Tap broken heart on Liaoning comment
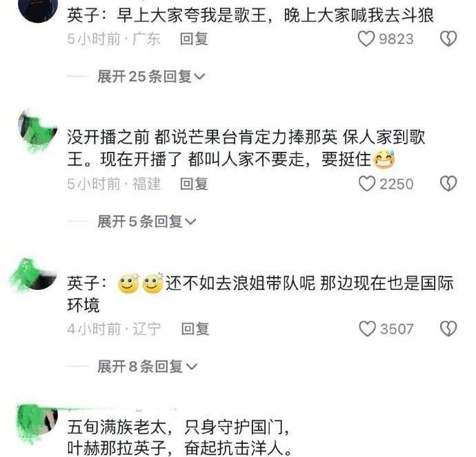Viewport: 476px width, 457px height. 448,329
